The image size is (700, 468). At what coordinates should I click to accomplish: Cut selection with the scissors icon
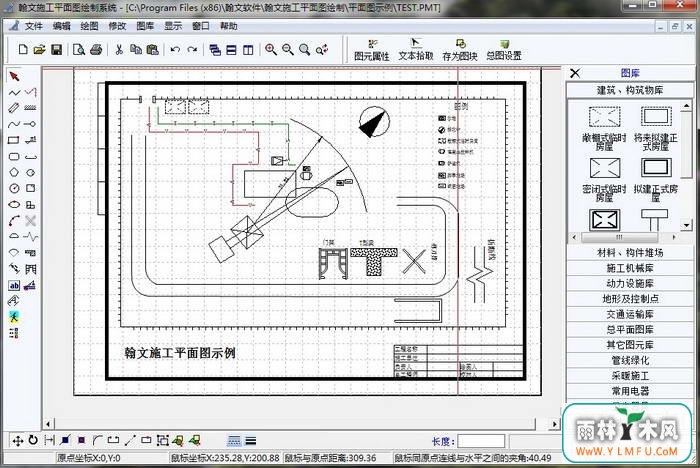tap(119, 49)
